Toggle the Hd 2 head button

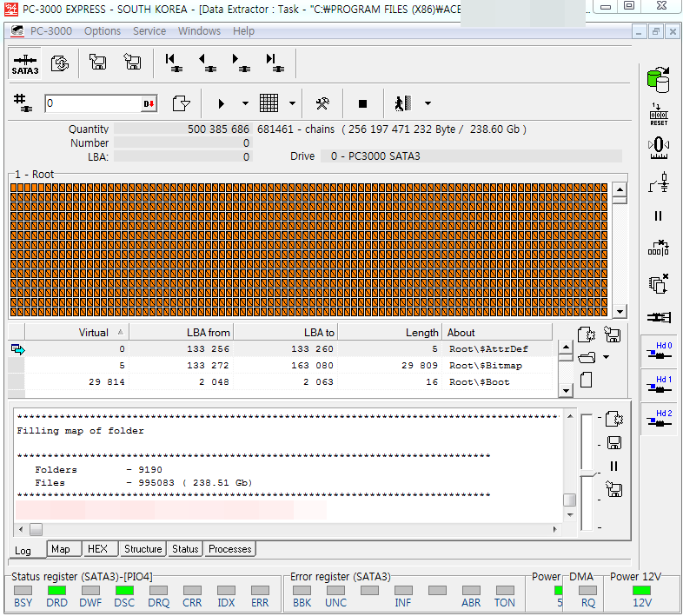659,418
